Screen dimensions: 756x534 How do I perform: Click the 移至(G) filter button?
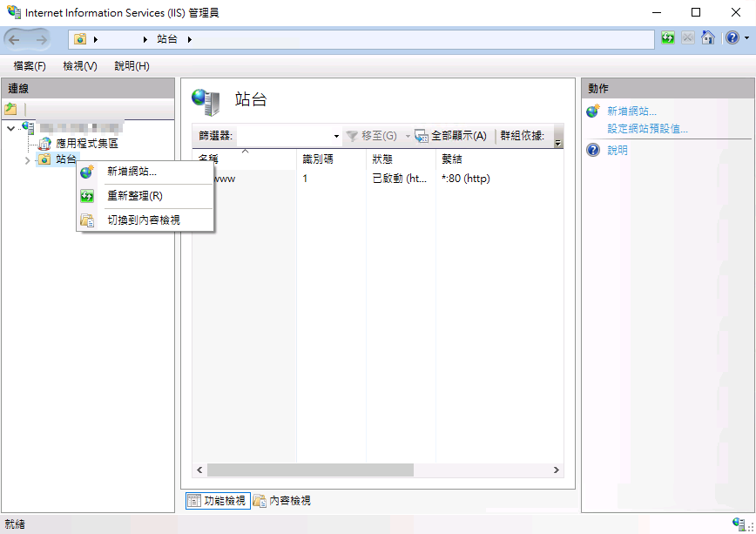click(x=372, y=136)
